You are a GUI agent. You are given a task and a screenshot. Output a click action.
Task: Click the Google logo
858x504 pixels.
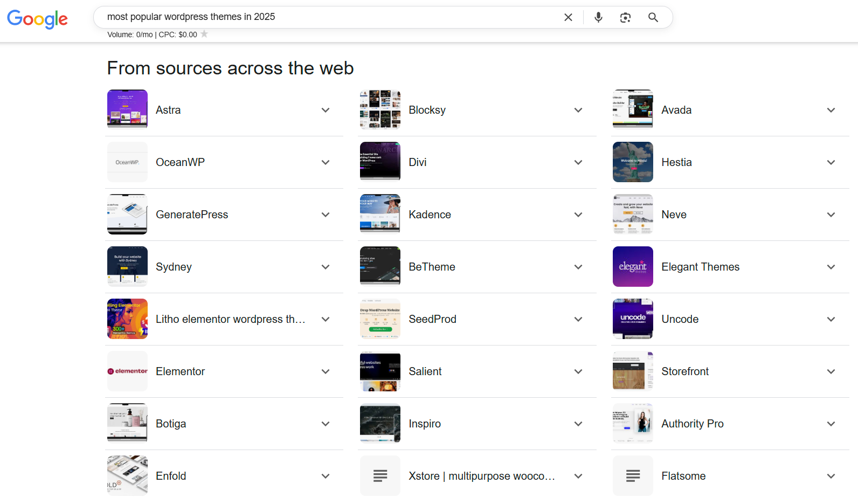click(x=37, y=19)
